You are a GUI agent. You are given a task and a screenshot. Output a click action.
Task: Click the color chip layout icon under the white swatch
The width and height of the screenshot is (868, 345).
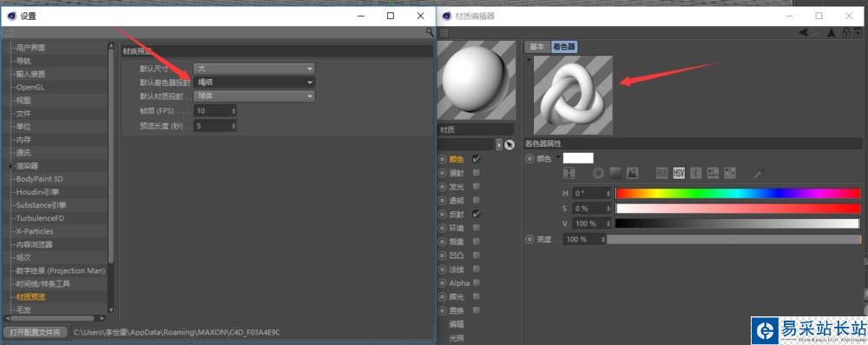click(569, 173)
